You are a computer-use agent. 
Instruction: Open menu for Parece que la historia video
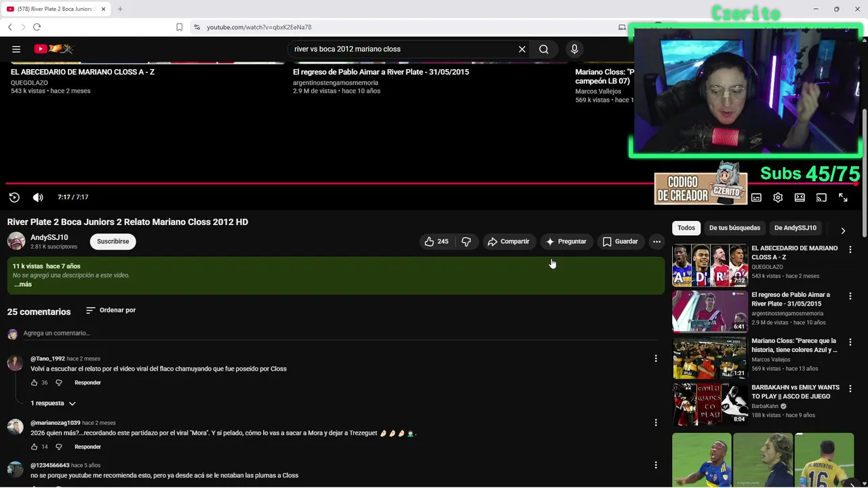[850, 342]
